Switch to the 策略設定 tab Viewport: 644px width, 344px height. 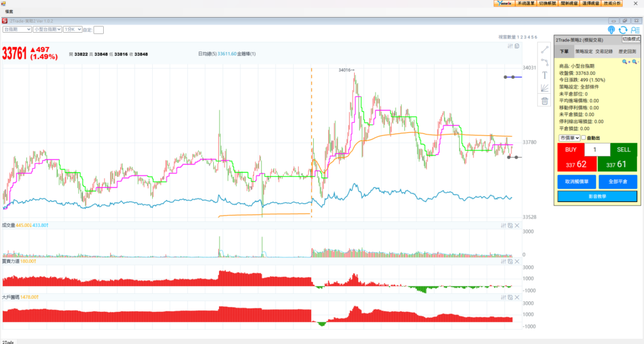[x=584, y=52]
